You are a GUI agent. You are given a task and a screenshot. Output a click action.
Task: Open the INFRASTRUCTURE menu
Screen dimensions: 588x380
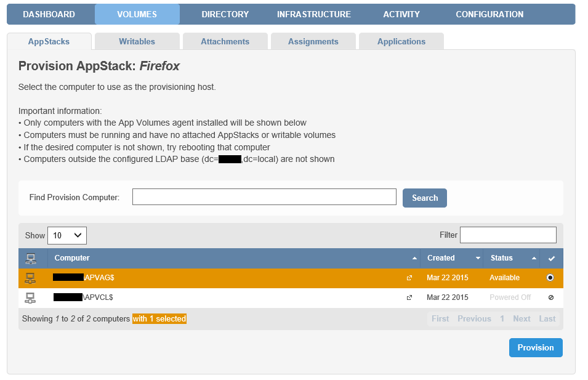314,14
